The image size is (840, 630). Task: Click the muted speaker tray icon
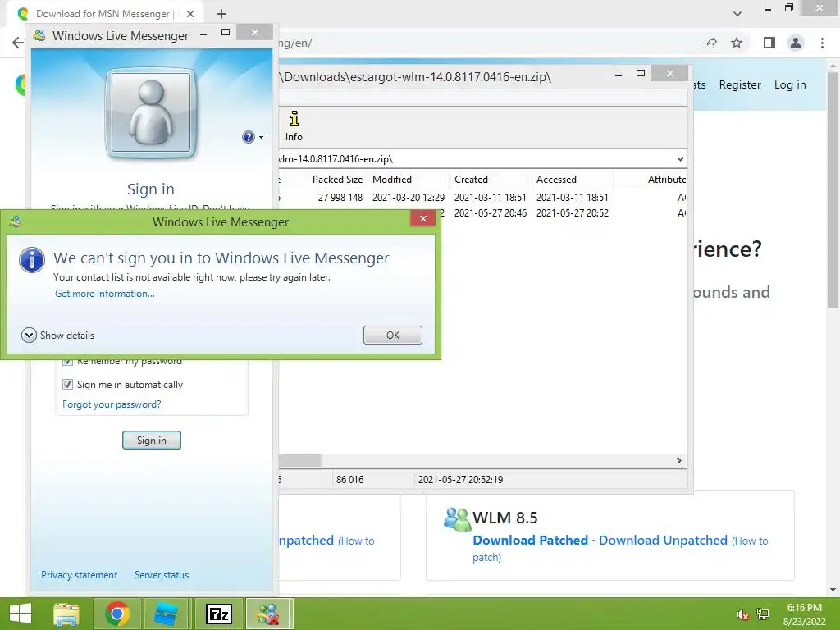(x=742, y=614)
